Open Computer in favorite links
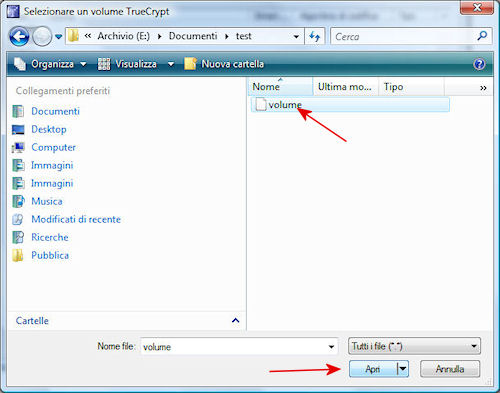 point(53,147)
